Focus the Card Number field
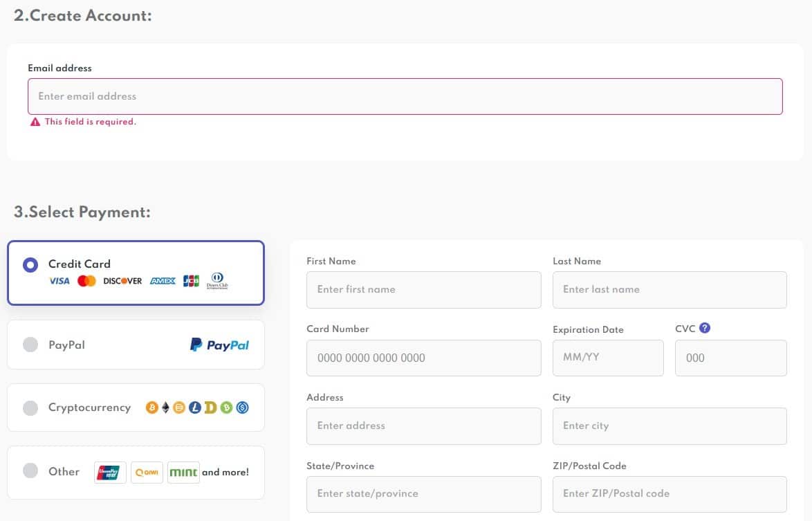 tap(423, 358)
